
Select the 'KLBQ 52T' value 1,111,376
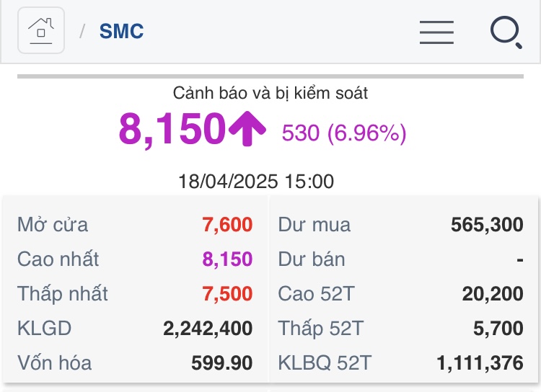click(480, 363)
